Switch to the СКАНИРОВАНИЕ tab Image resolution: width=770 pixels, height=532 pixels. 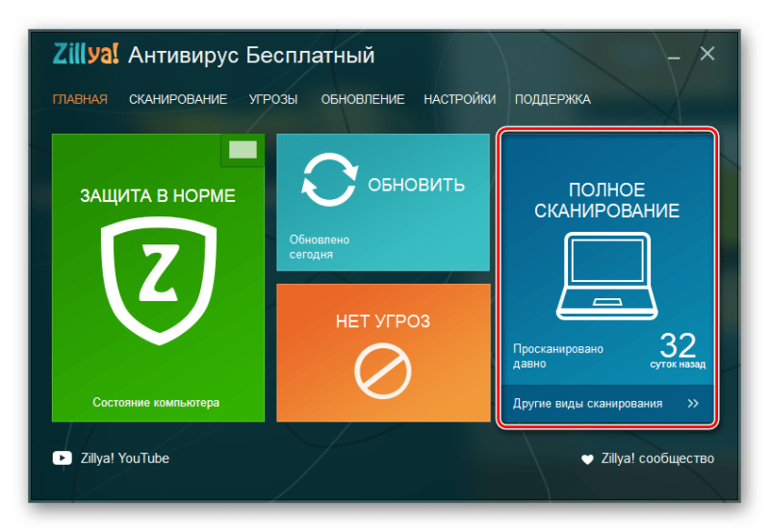tap(178, 99)
